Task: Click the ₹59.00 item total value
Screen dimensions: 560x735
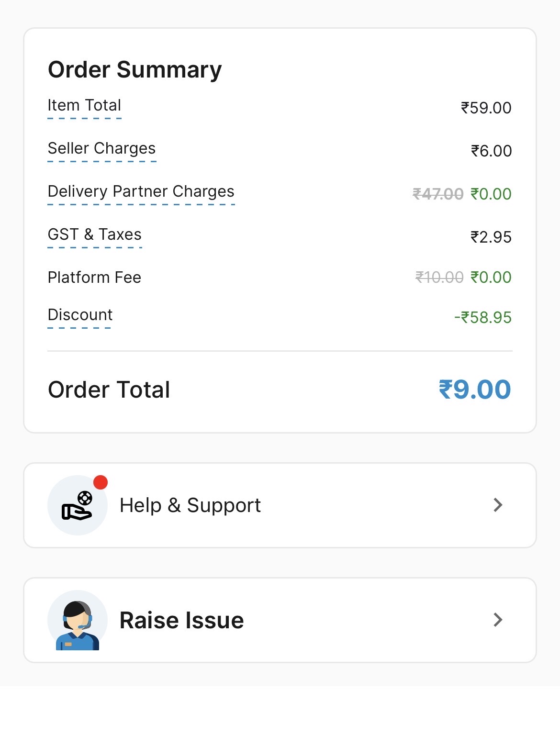Action: pyautogui.click(x=486, y=108)
